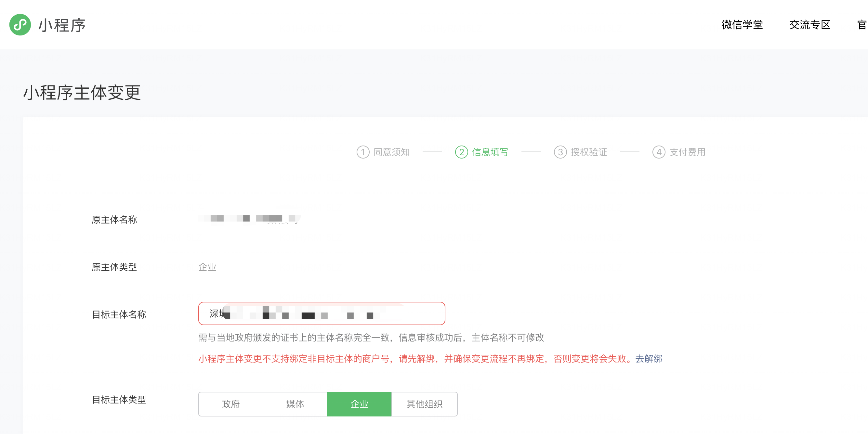Select 政府 as target entity type

230,404
